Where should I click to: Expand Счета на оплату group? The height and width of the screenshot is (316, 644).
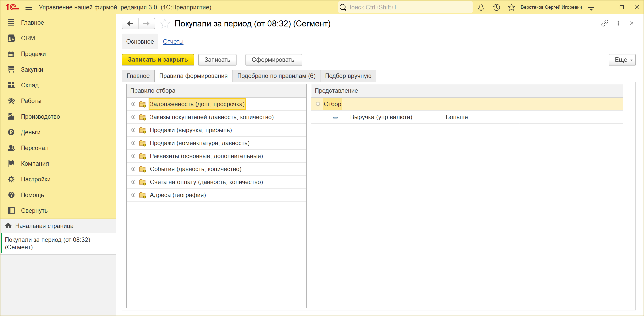(x=133, y=182)
